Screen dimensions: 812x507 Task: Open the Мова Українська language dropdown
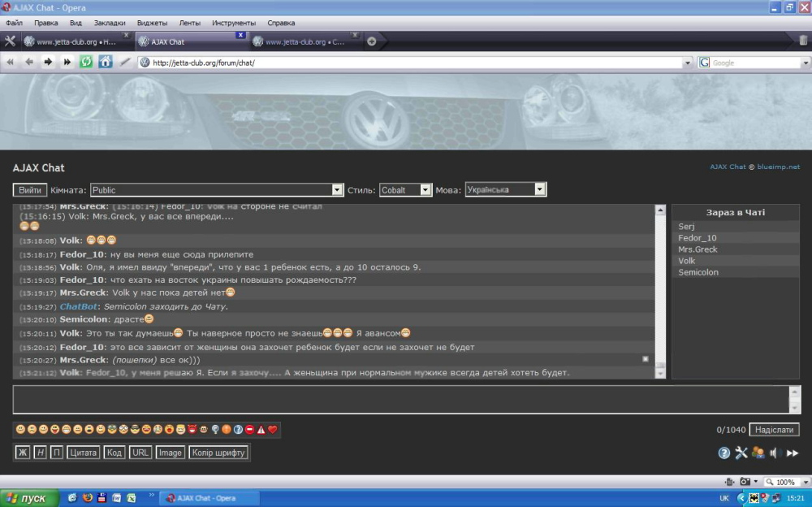pos(505,190)
